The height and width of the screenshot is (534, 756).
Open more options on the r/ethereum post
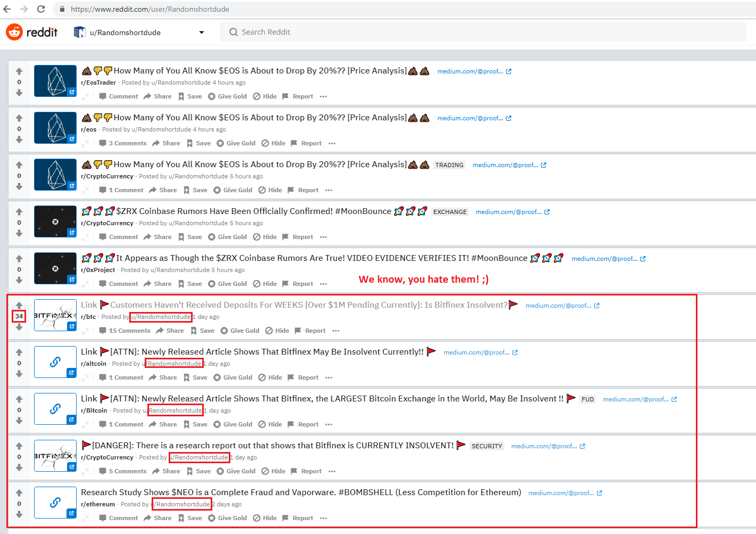pyautogui.click(x=323, y=518)
